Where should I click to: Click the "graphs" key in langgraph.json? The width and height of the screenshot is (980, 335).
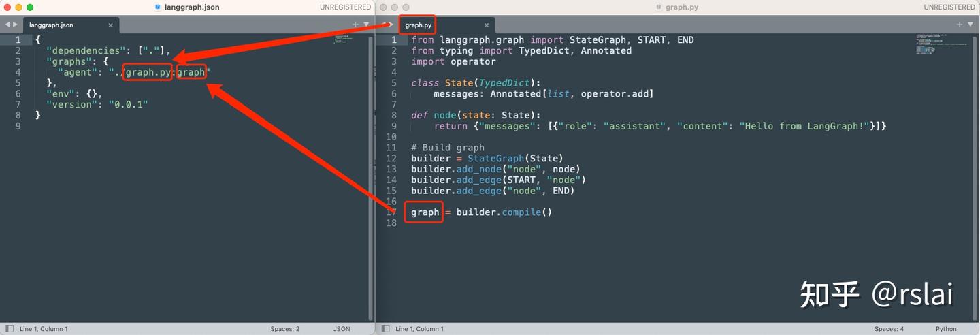click(x=69, y=61)
